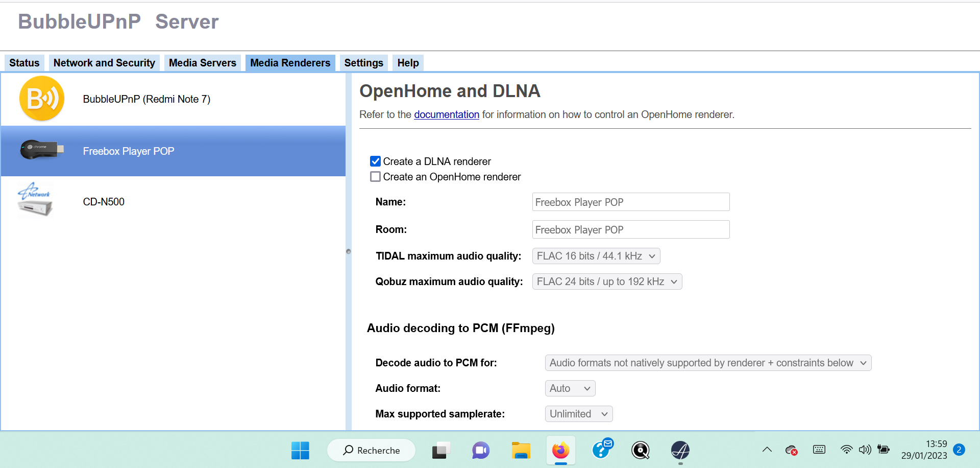980x468 pixels.
Task: Click the BubbleUPnP Server page title
Action: point(118,21)
